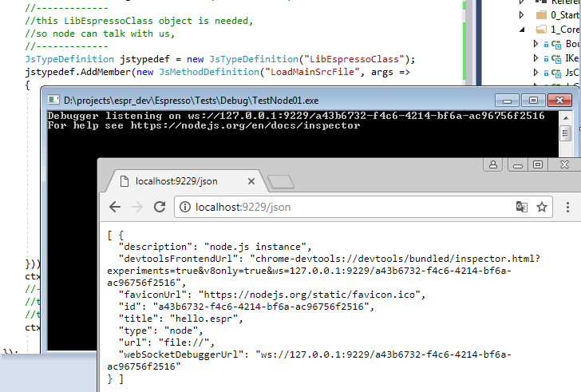Viewport: 581px width, 392px height.
Task: Click the jstypedef variable declaration in code
Action: click(145, 59)
